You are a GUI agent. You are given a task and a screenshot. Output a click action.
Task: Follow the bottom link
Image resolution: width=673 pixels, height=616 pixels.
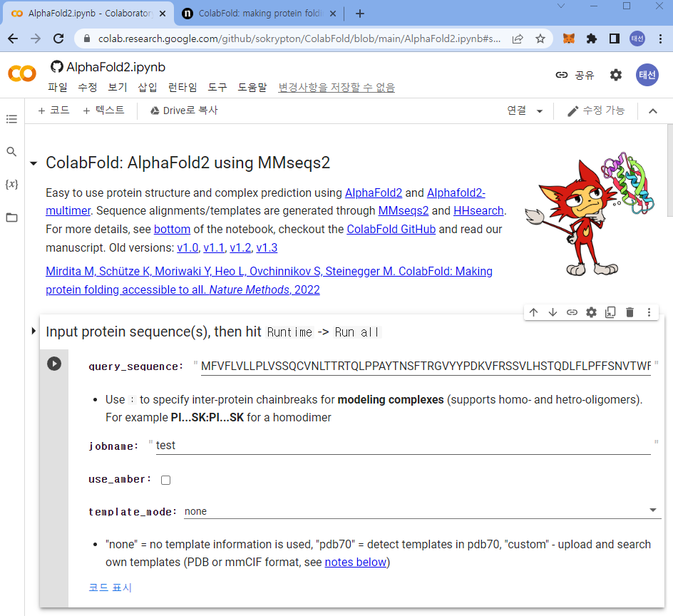click(x=172, y=230)
